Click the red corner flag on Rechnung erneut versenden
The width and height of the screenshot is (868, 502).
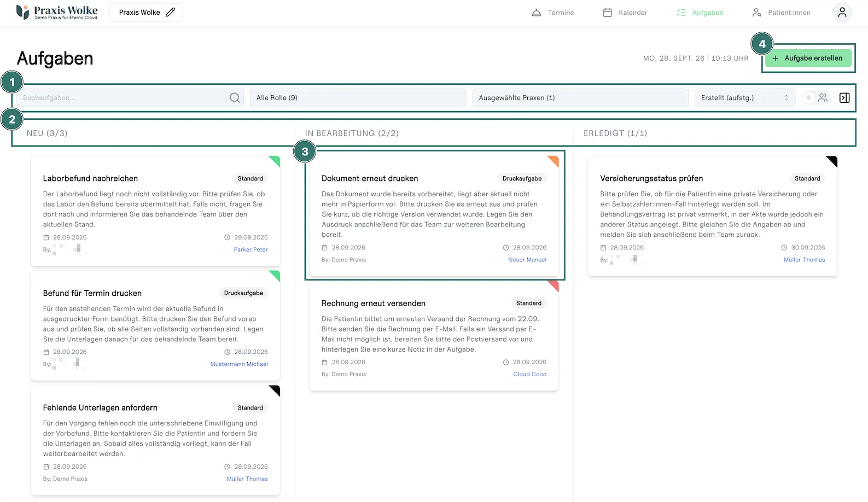point(554,285)
